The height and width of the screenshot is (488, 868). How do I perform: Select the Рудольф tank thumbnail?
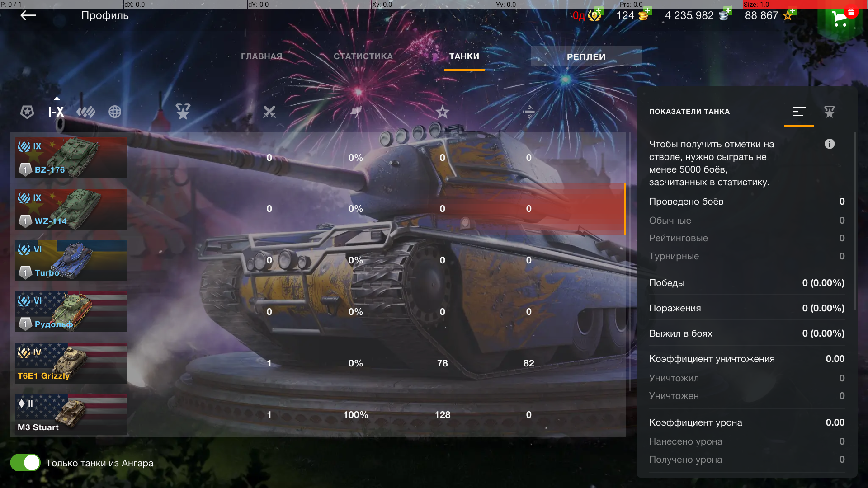pos(71,312)
